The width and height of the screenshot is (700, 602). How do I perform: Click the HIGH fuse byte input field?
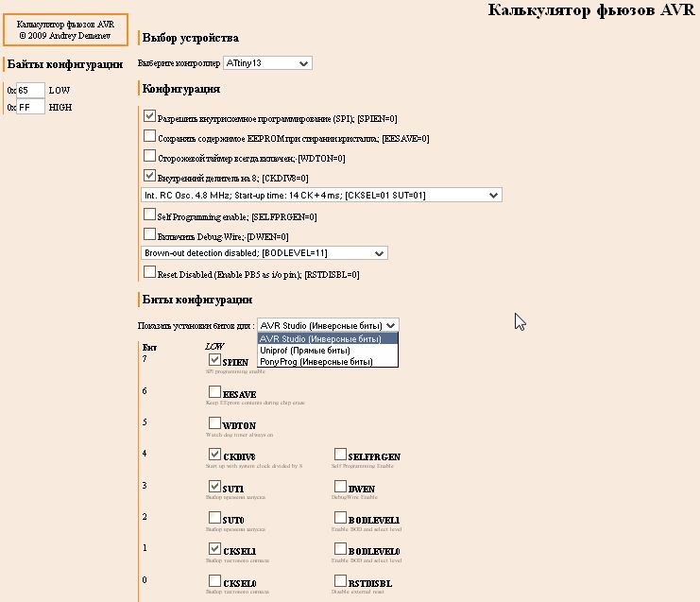pos(30,107)
